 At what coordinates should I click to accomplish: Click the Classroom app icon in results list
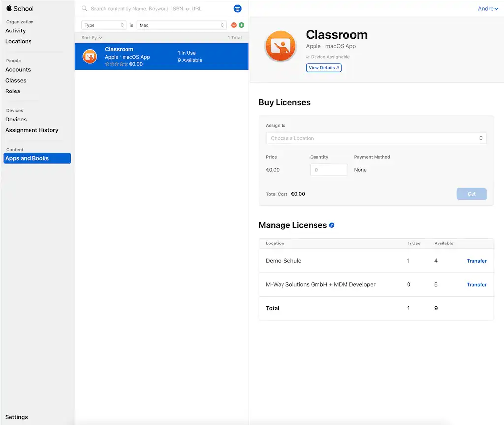point(90,57)
